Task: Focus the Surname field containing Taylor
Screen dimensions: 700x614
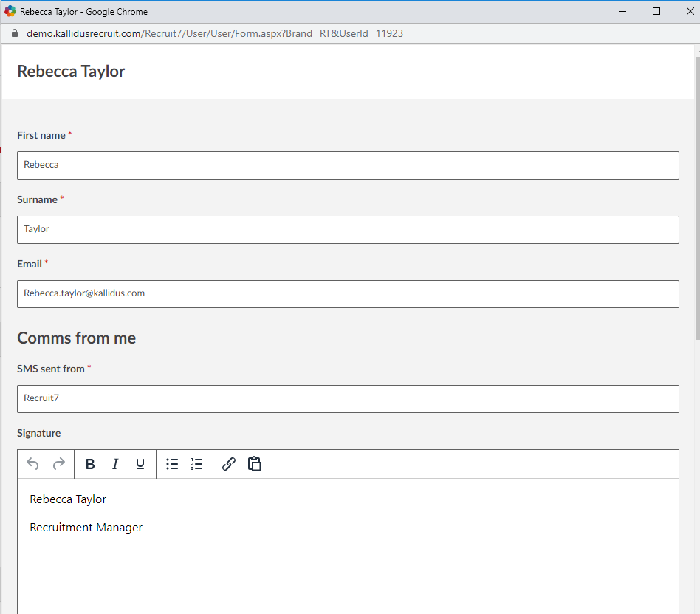Action: click(348, 229)
